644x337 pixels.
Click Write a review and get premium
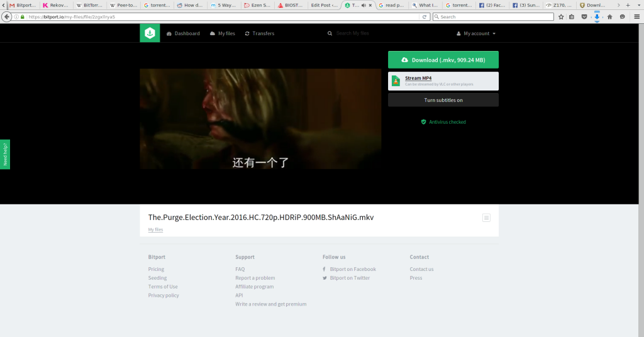click(270, 304)
